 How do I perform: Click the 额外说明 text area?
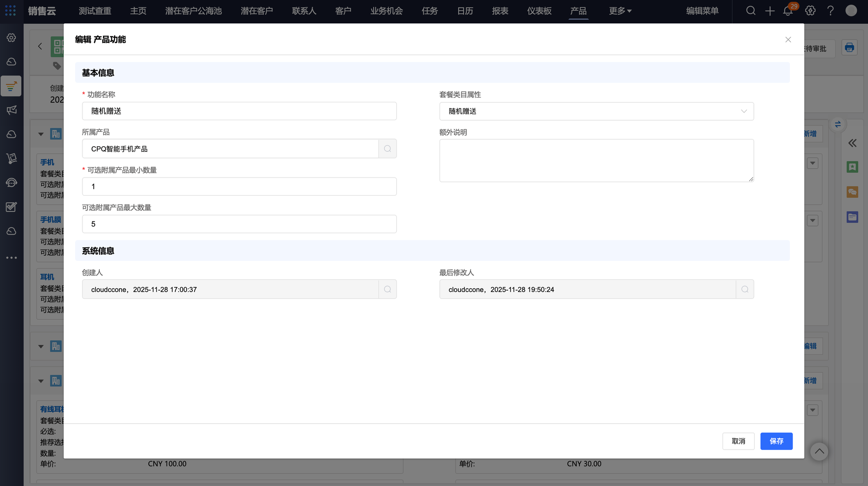tap(596, 161)
